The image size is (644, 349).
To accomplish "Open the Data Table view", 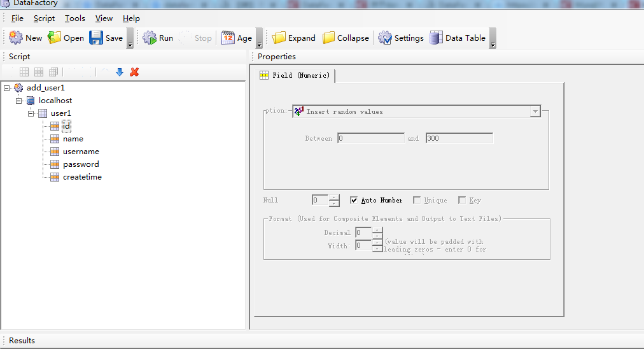I will tap(458, 38).
